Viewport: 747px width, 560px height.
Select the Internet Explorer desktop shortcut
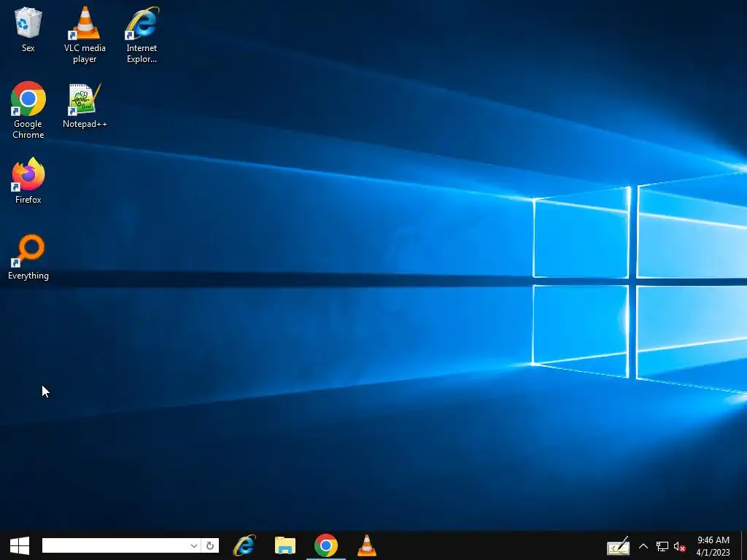point(142,34)
